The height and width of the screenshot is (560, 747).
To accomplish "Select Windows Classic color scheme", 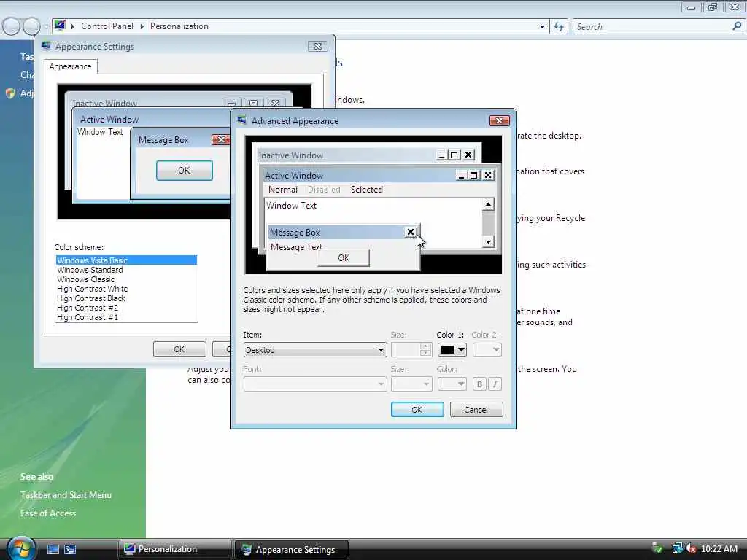I will [x=126, y=279].
